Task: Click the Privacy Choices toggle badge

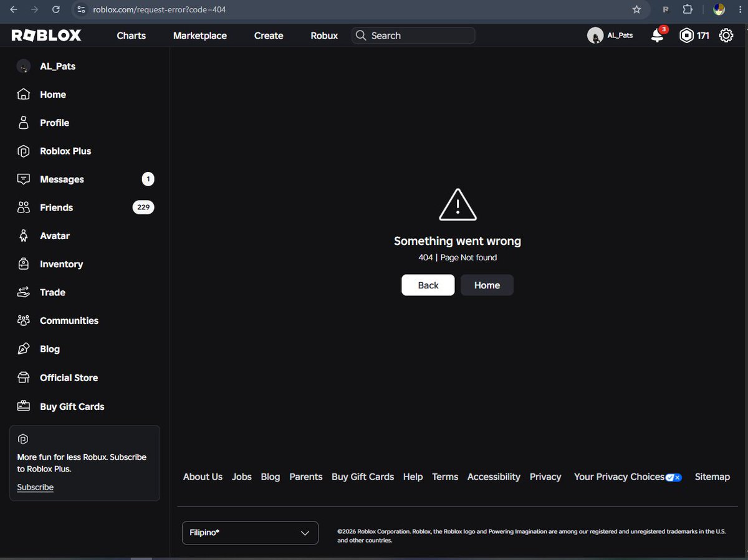Action: pos(673,477)
